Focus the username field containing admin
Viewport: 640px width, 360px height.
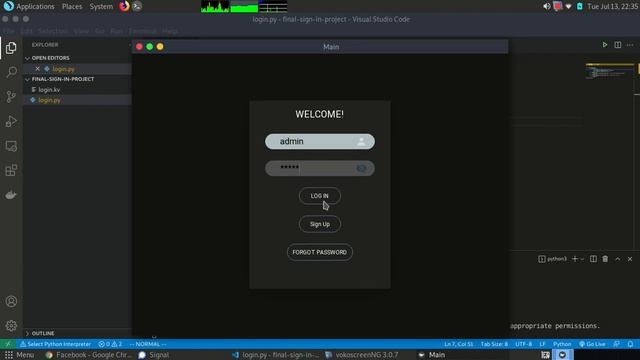tap(320, 142)
